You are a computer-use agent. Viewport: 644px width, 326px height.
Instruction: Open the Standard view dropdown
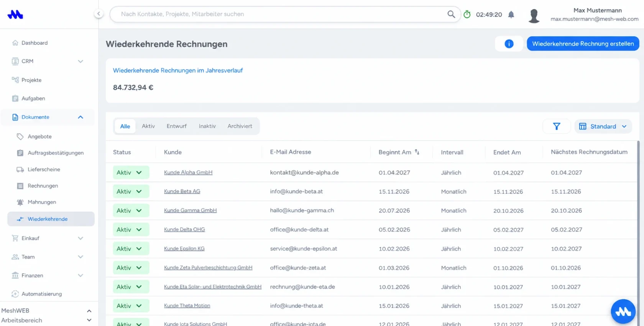coord(603,126)
